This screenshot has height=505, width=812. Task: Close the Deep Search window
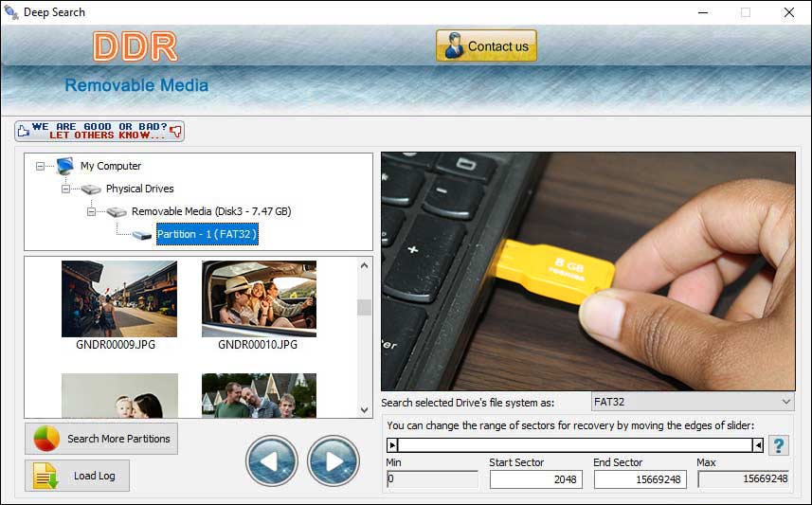(x=788, y=12)
